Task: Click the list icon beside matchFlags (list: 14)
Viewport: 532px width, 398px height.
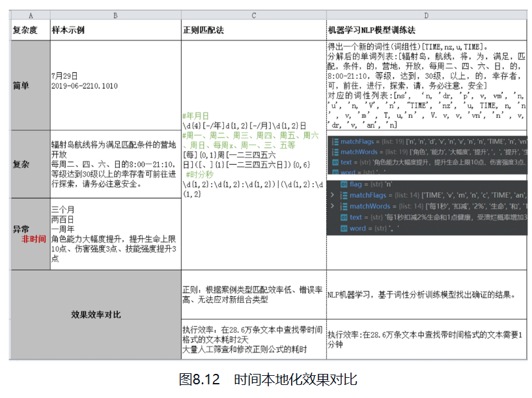Action: tap(343, 195)
